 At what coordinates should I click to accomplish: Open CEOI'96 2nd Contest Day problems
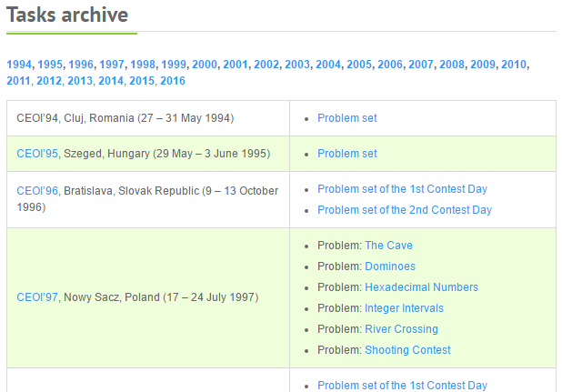coord(404,210)
